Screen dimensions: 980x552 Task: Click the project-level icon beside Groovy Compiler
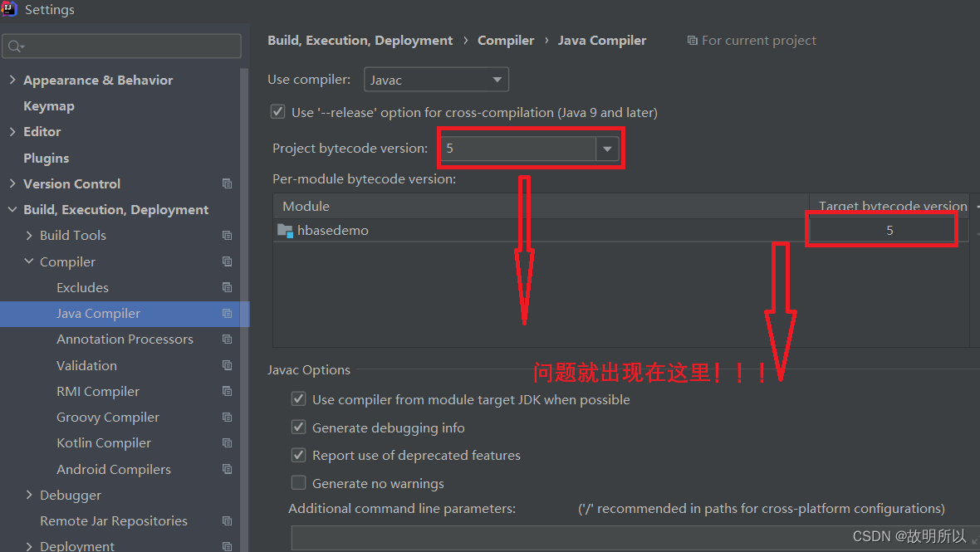click(227, 418)
